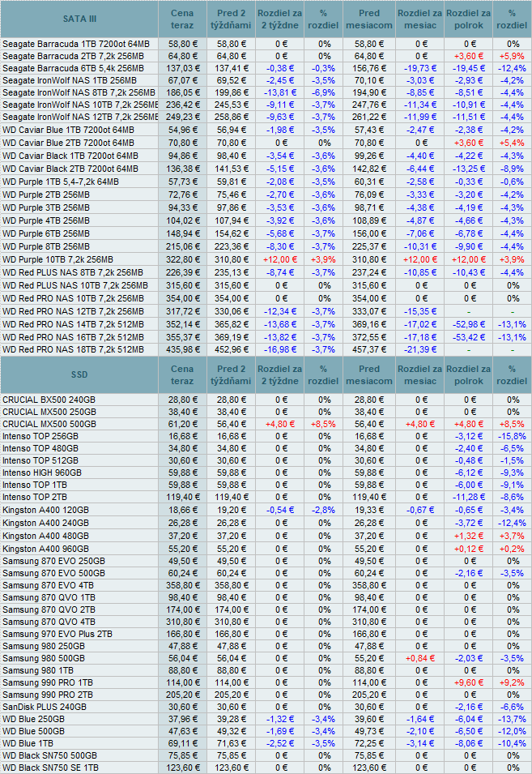Click the Cena teraz header in SSD table
Viewport: 532px width, 774px height.
pyautogui.click(x=182, y=374)
